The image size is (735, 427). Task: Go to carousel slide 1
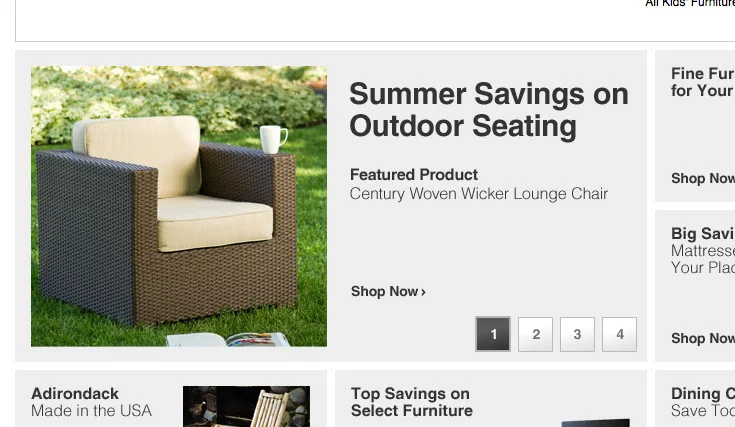click(x=493, y=334)
